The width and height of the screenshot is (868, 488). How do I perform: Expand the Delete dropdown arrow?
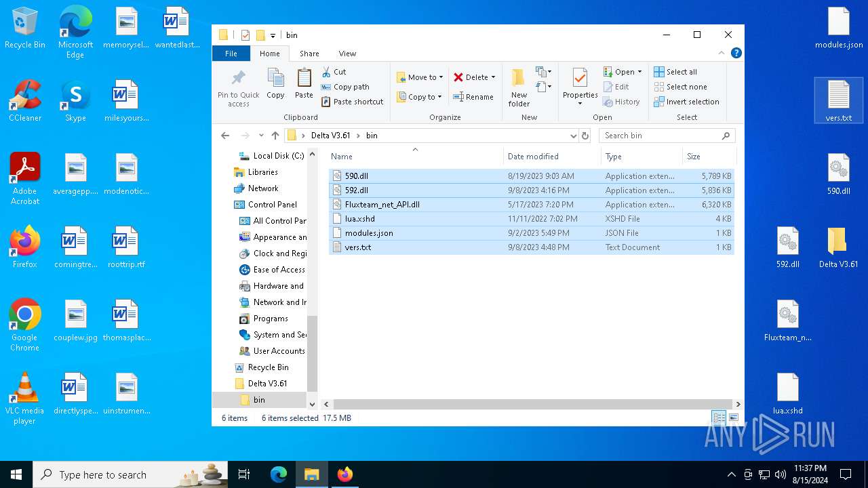(x=493, y=77)
